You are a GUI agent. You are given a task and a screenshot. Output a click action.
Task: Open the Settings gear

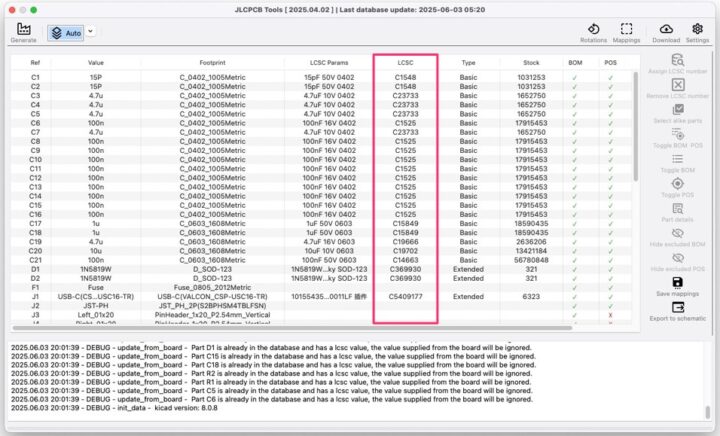(x=697, y=30)
